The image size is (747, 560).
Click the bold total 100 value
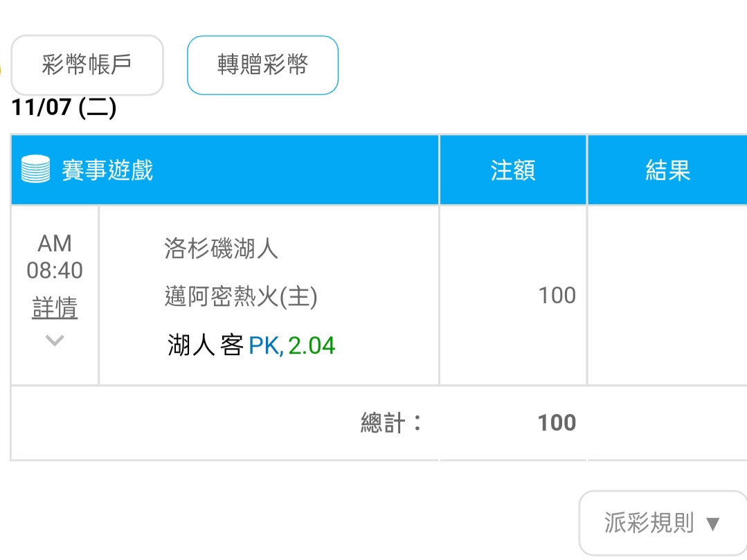[557, 423]
